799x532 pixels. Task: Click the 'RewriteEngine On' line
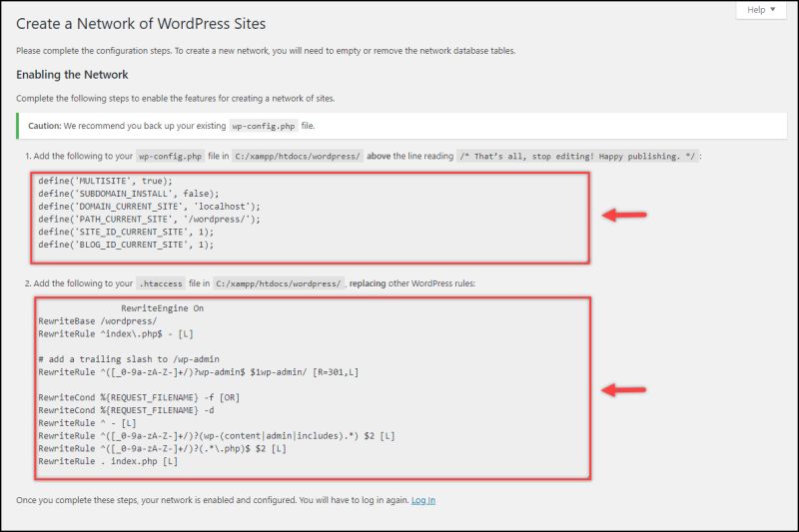coord(162,308)
